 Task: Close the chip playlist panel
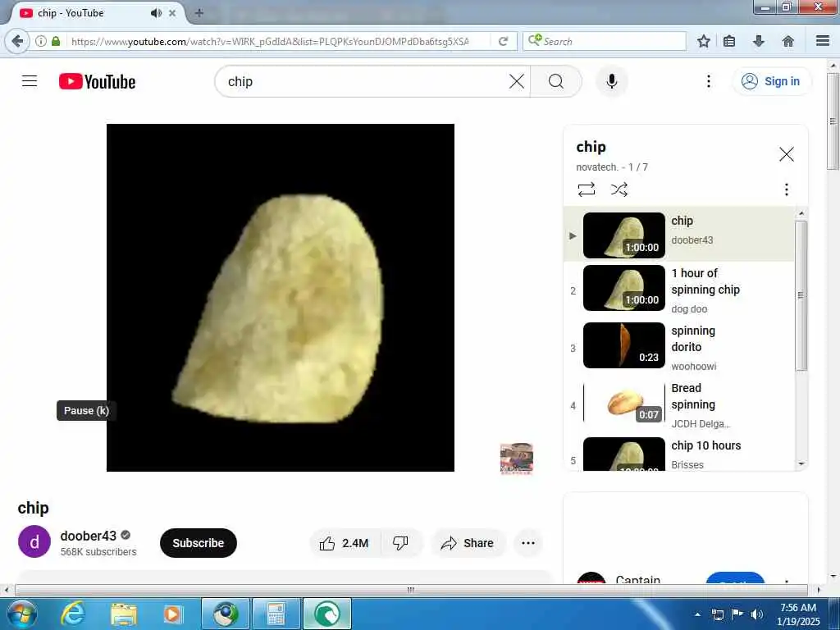tap(786, 154)
